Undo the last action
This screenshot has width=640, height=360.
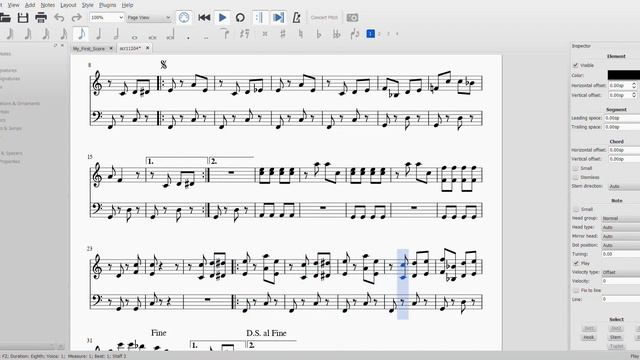point(59,18)
